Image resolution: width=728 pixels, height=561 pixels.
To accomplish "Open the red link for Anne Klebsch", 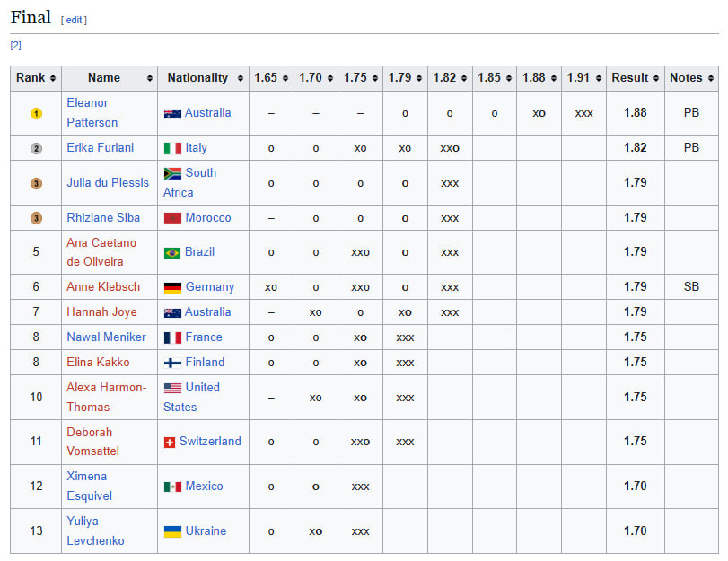I will (x=103, y=287).
